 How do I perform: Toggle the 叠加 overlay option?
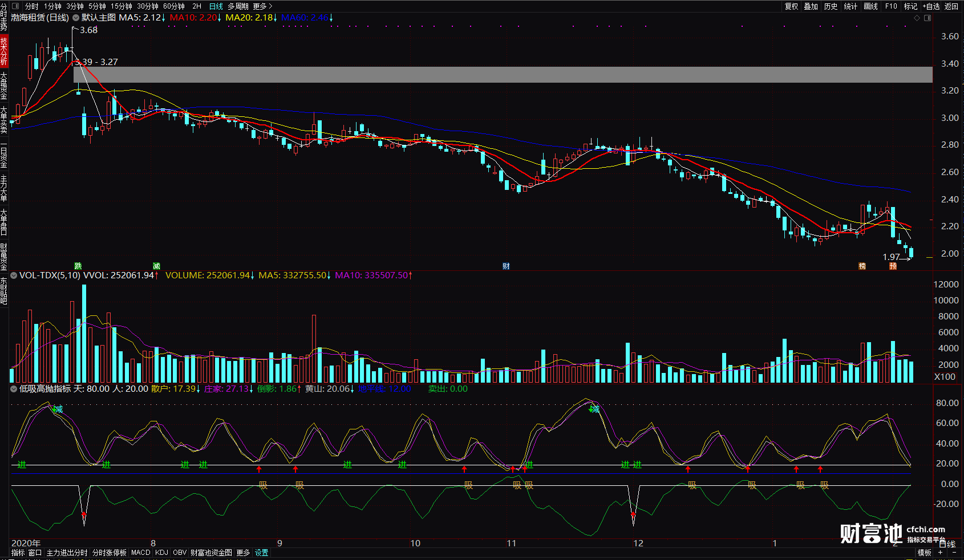(811, 6)
